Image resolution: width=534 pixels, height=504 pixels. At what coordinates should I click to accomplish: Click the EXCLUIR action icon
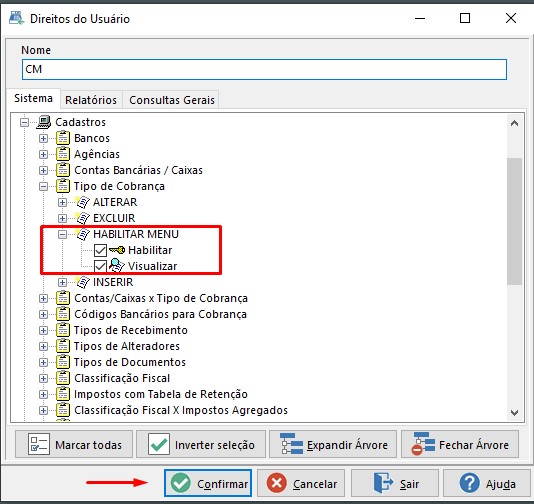coord(82,218)
